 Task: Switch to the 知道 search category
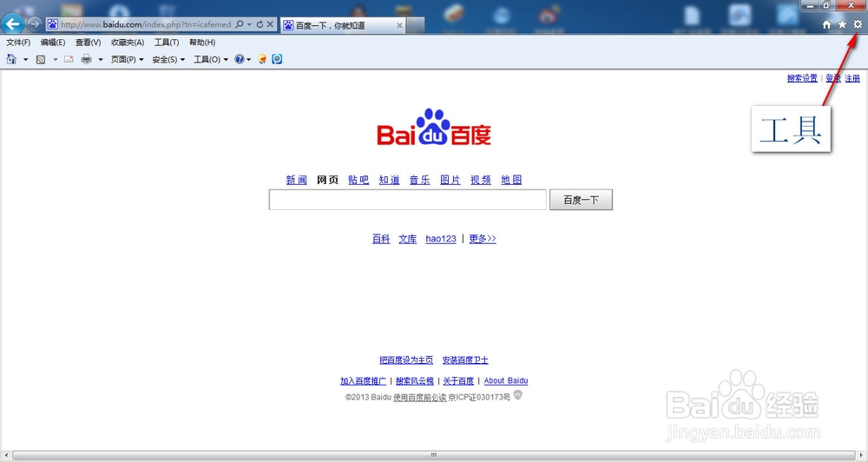(x=389, y=180)
